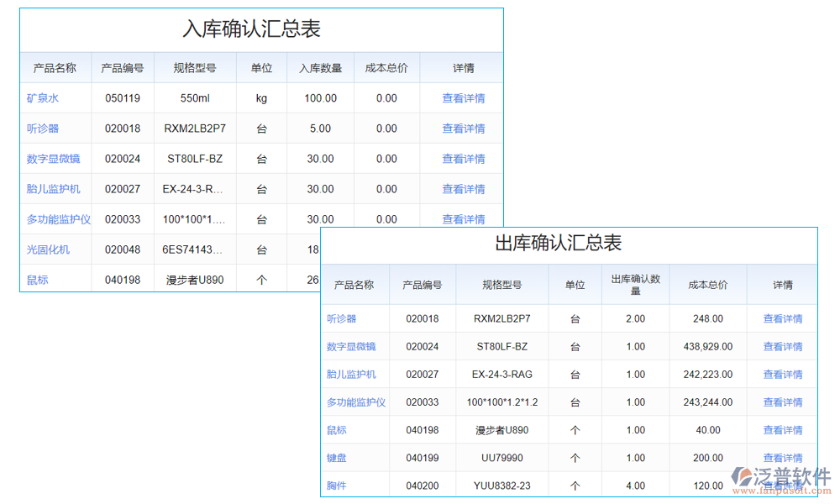View details for 多功能监护仪 outbound record
840x504 pixels.
tap(782, 402)
